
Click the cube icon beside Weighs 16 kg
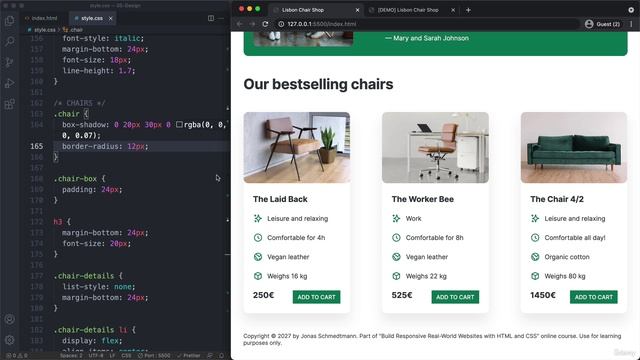pyautogui.click(x=258, y=276)
